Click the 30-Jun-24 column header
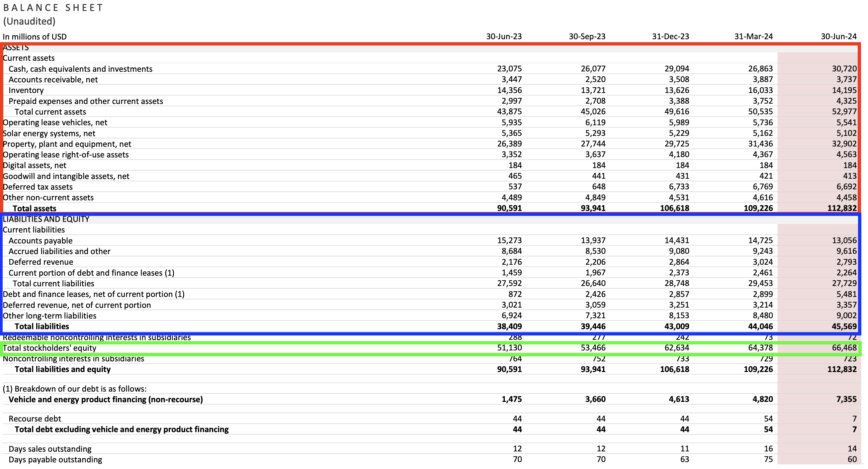The height and width of the screenshot is (469, 868). [839, 37]
